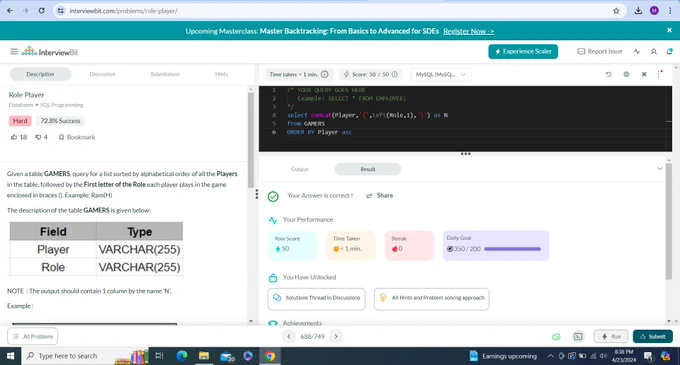Click the Your Score card
This screenshot has height=365, width=680.
(292, 245)
